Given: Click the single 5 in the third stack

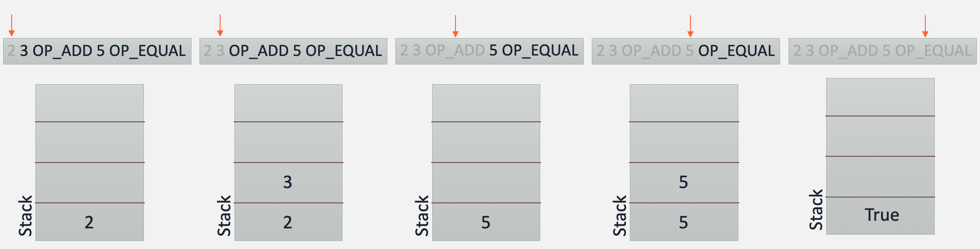Looking at the screenshot, I should pos(486,222).
